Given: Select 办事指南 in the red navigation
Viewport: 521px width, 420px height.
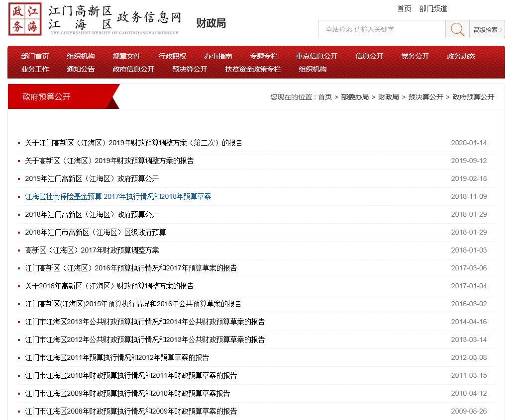Looking at the screenshot, I should point(218,56).
